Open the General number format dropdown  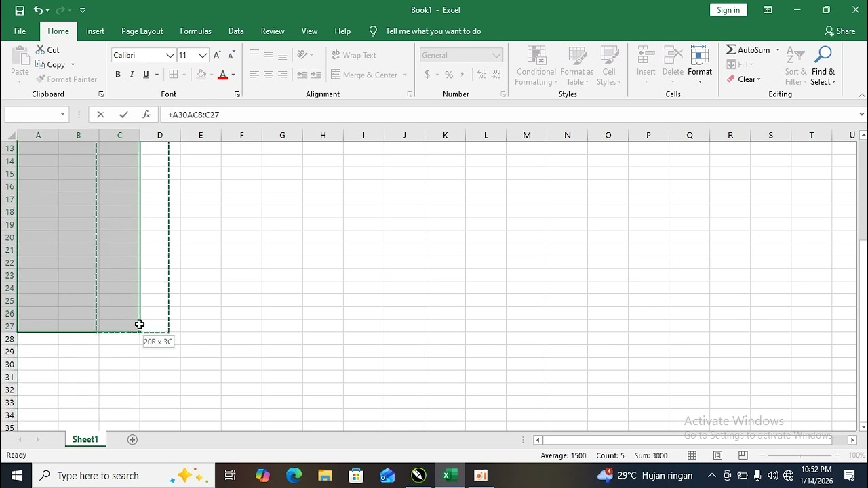(496, 55)
